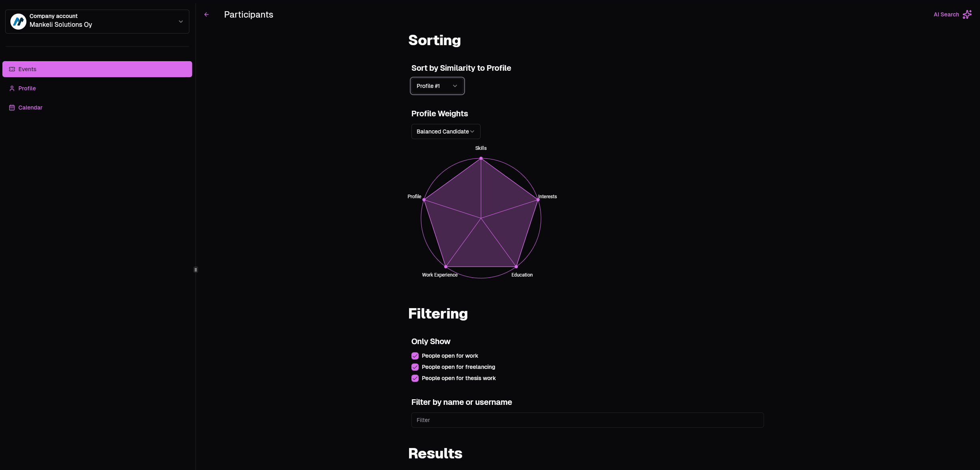Toggle People open for freelancing checkbox
The width and height of the screenshot is (980, 470).
415,367
